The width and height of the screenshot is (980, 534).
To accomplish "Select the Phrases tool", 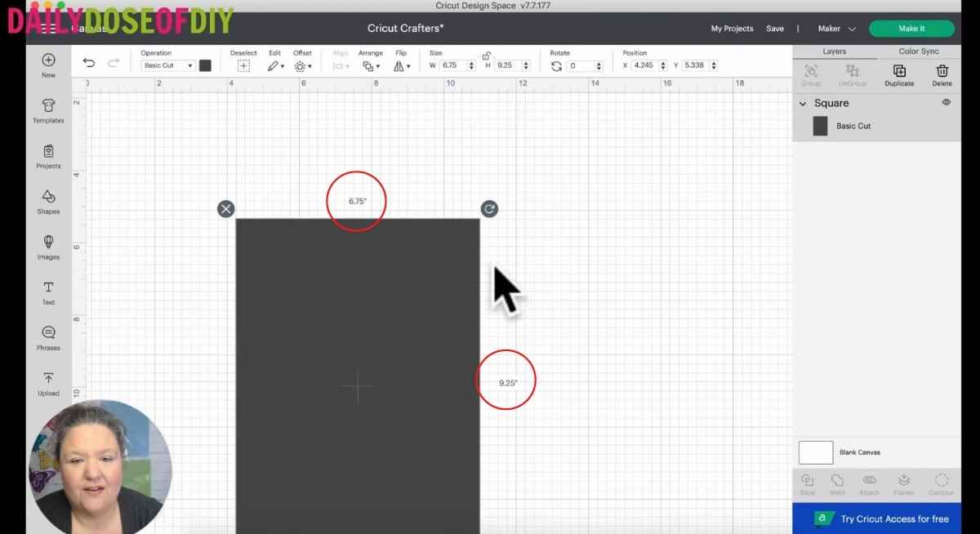I will [48, 339].
